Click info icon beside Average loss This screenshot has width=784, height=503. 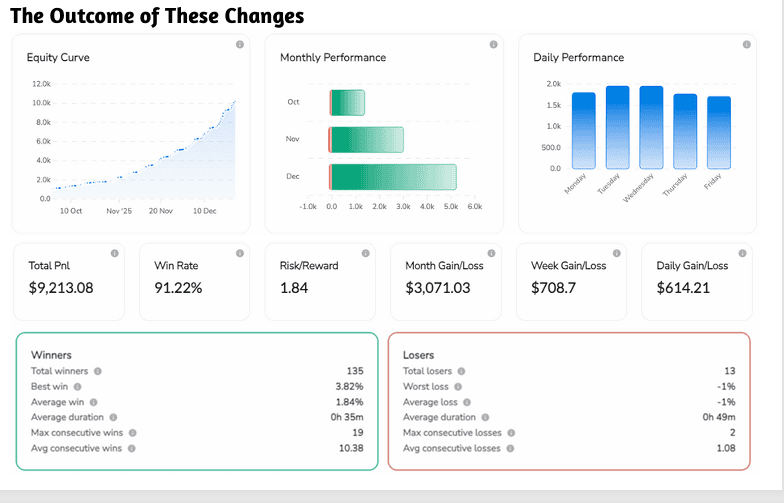[467, 402]
